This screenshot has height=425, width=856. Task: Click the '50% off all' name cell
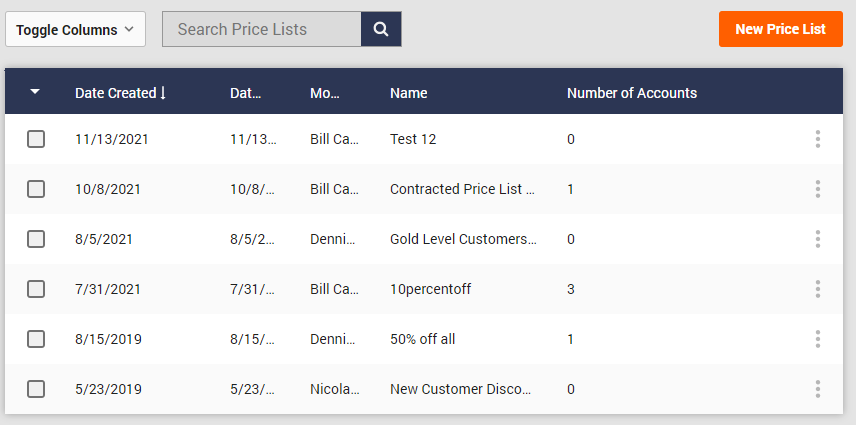click(x=422, y=339)
